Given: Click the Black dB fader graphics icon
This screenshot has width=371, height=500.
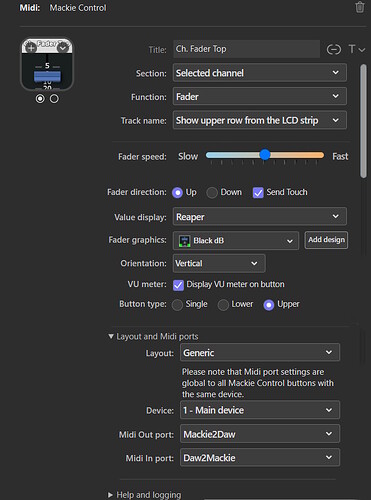Looking at the screenshot, I should tap(185, 241).
